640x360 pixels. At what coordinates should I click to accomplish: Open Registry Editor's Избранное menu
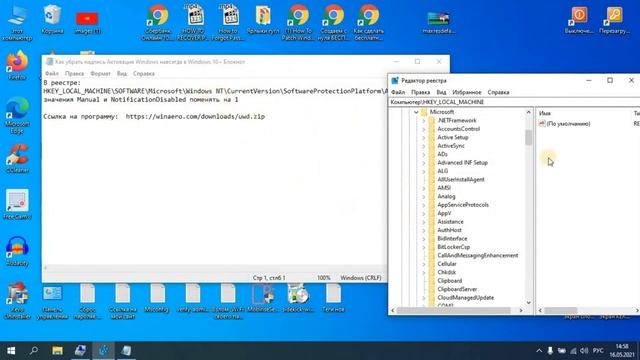pyautogui.click(x=467, y=92)
